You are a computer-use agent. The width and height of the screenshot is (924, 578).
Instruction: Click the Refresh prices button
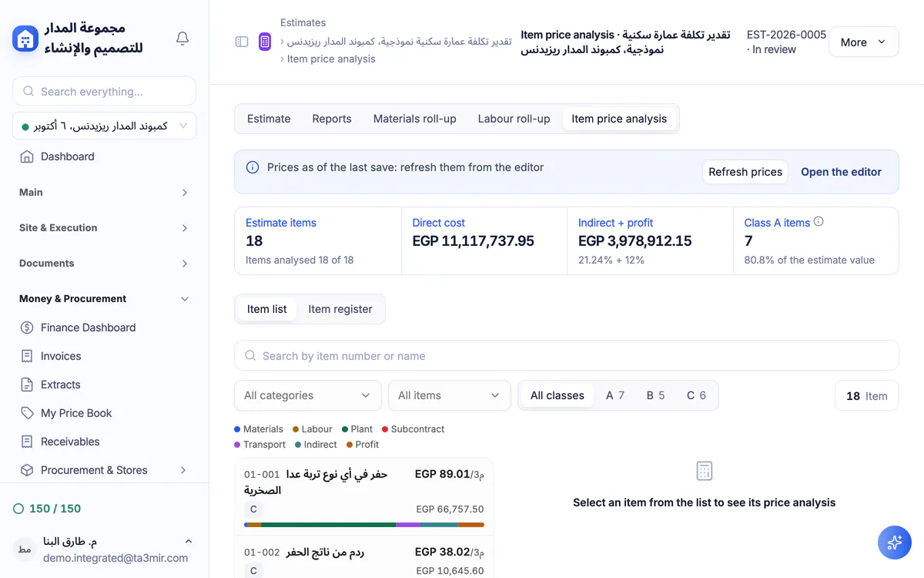[x=745, y=172]
